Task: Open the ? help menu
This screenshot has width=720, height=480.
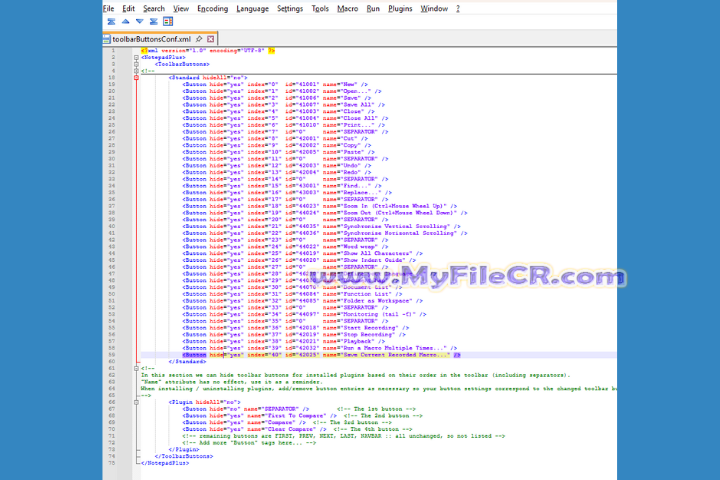Action: tap(458, 9)
